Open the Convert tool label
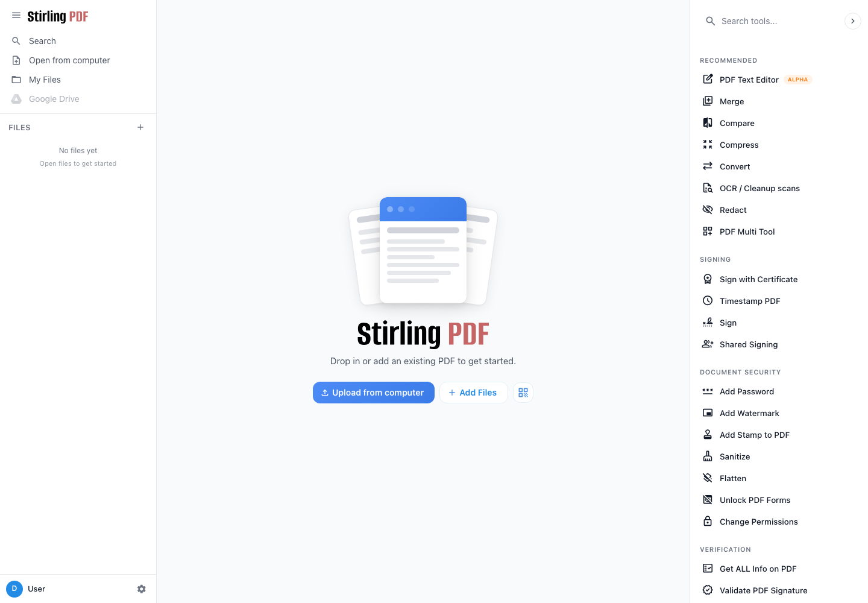Image resolution: width=868 pixels, height=603 pixels. point(735,166)
